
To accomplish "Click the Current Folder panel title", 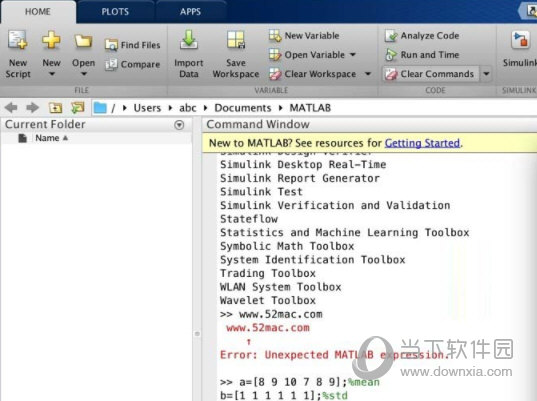I will 45,124.
